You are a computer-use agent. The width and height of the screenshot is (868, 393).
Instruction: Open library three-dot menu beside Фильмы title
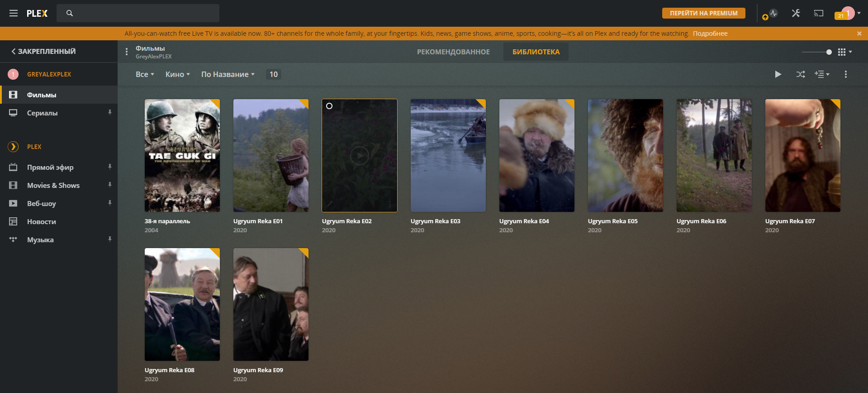pos(127,52)
